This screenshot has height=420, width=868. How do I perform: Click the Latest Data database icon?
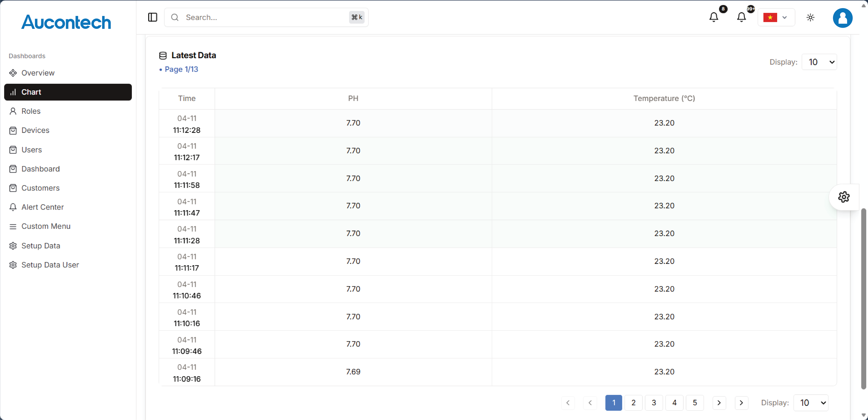pos(163,56)
